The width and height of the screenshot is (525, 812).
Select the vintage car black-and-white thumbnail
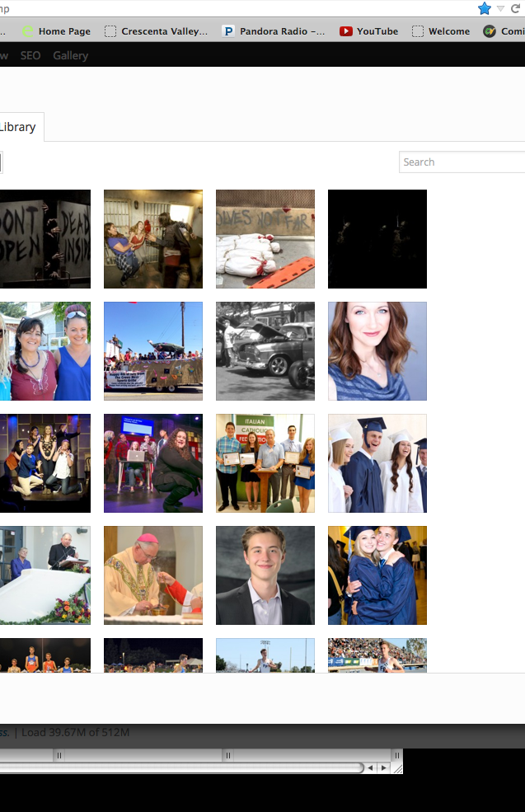[x=265, y=351]
